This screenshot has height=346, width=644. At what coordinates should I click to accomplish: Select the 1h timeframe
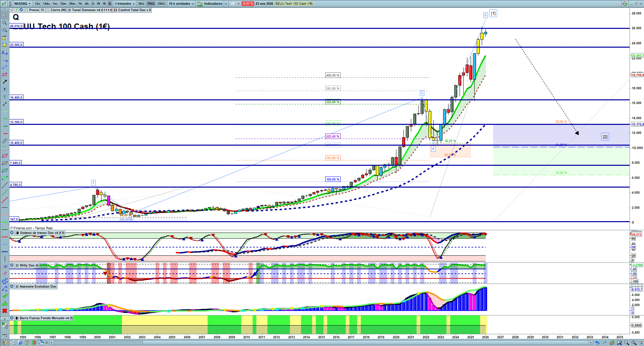[80, 4]
